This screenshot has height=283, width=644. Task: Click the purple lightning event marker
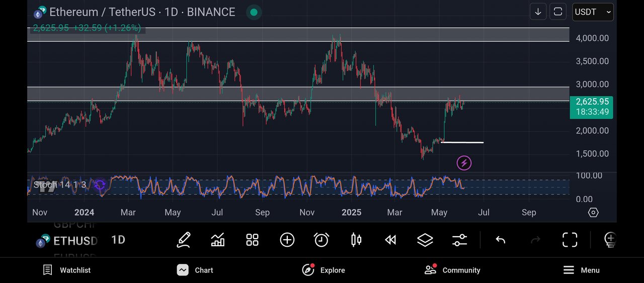[464, 163]
